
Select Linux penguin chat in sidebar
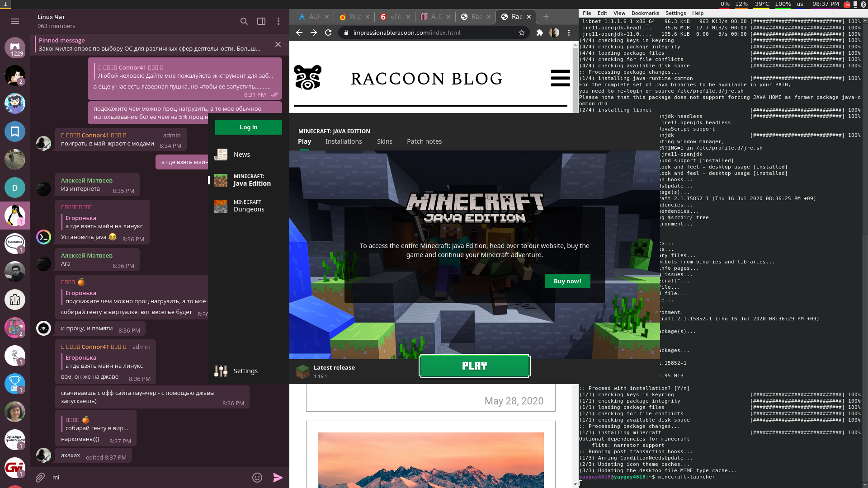[x=15, y=216]
